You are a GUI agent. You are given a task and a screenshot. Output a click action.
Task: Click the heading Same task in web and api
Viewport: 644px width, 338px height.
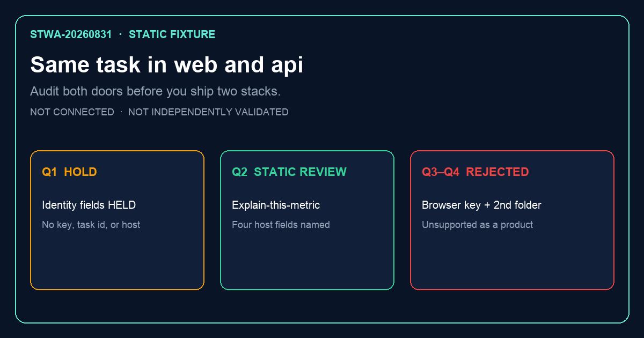(x=167, y=65)
